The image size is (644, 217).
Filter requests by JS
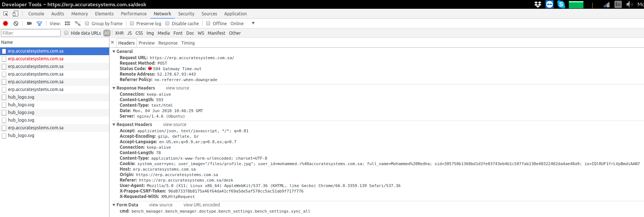(130, 33)
